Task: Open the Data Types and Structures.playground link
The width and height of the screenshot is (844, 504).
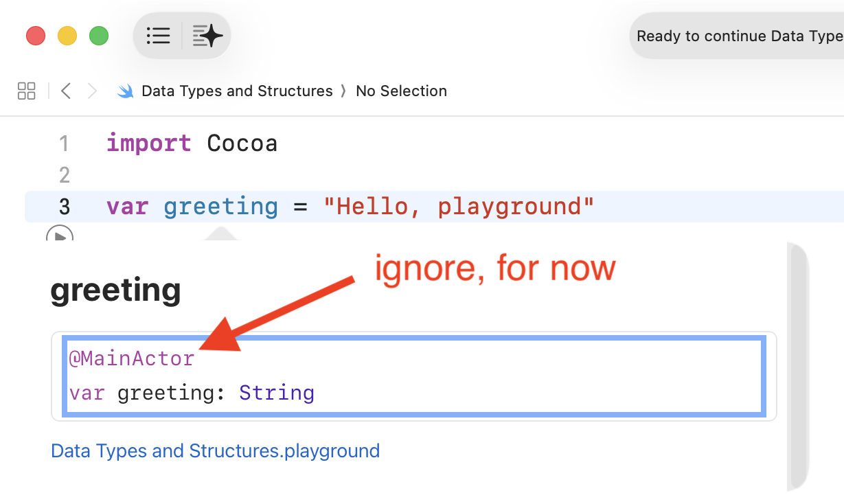Action: [215, 451]
